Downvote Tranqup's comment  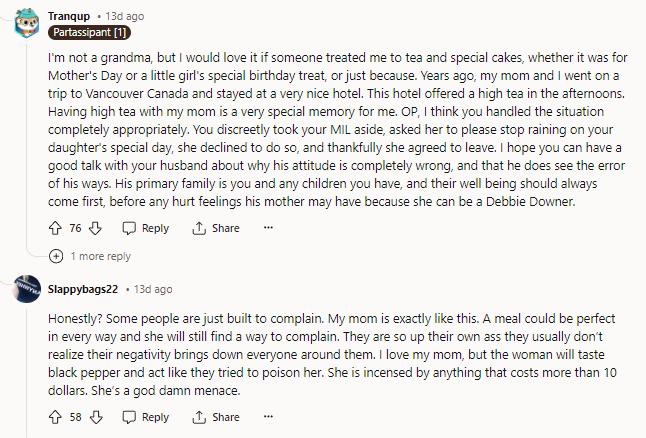click(97, 228)
